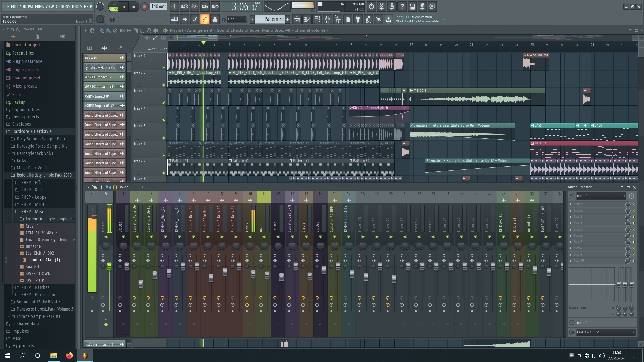Image resolution: width=644 pixels, height=362 pixels.
Task: Click the Master track volume fader
Action: (x=109, y=266)
